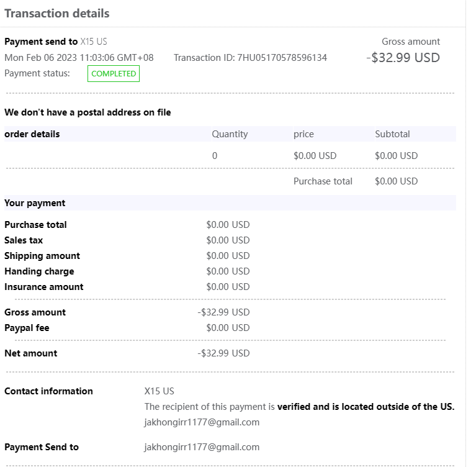Viewport: 476px width, 467px height.
Task: Select the Net amount value -$32.99 USD
Action: (223, 353)
